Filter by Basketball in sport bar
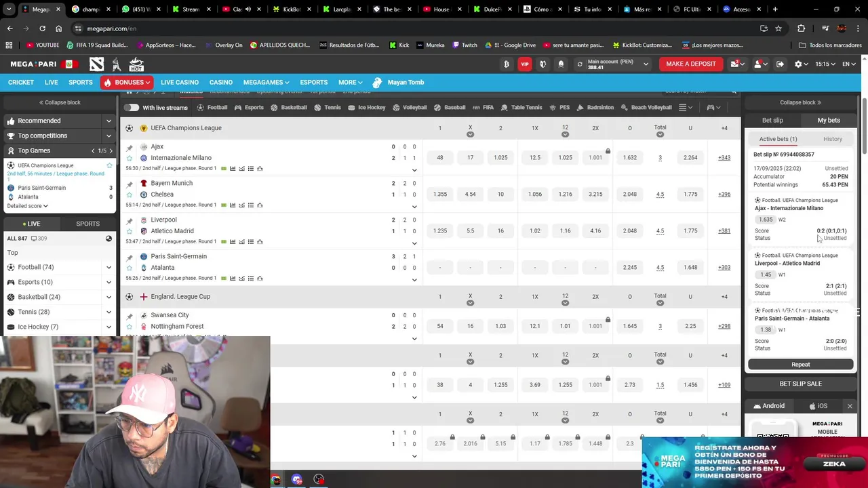This screenshot has width=868, height=488. pos(289,107)
